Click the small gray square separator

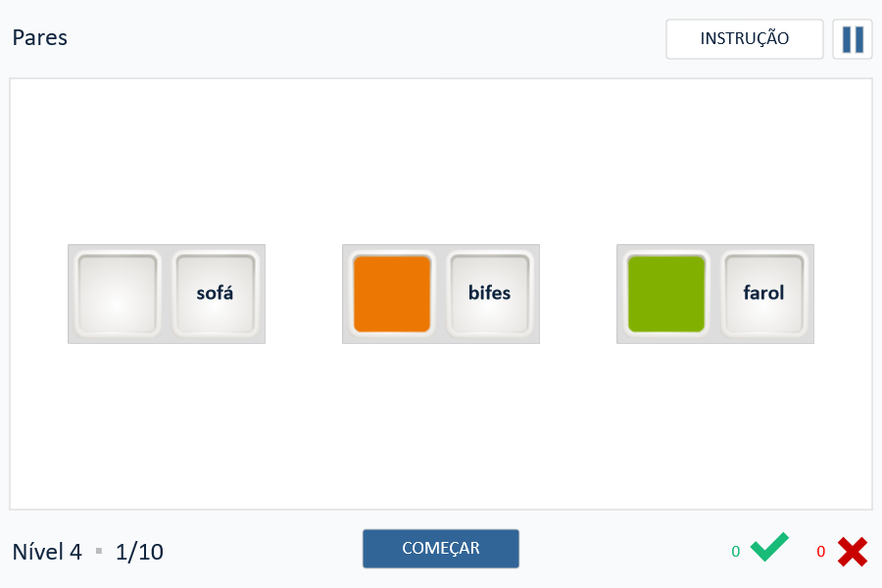click(x=98, y=552)
